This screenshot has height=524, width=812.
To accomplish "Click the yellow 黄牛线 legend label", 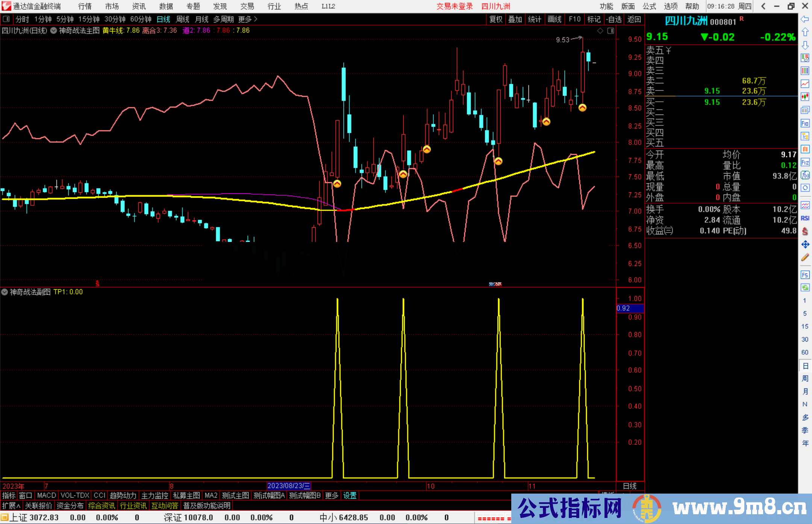I will pos(113,30).
